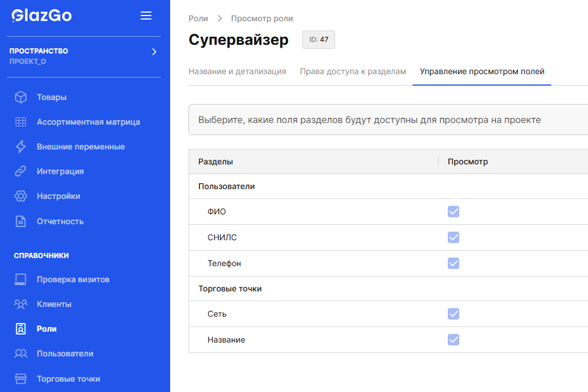588x392 pixels.
Task: Select Управление просмотром полей tab
Action: pyautogui.click(x=482, y=71)
